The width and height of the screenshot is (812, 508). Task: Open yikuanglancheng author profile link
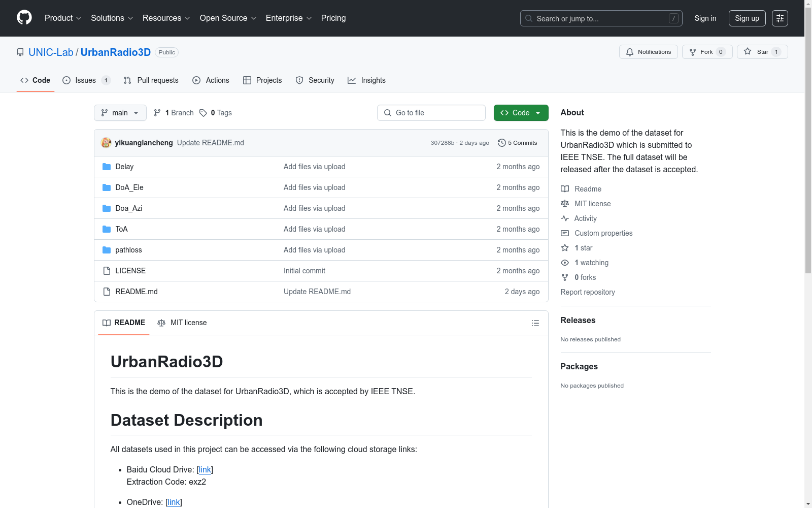click(144, 143)
